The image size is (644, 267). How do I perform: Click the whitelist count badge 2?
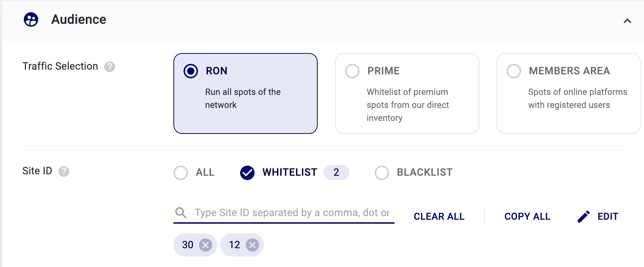click(x=336, y=172)
